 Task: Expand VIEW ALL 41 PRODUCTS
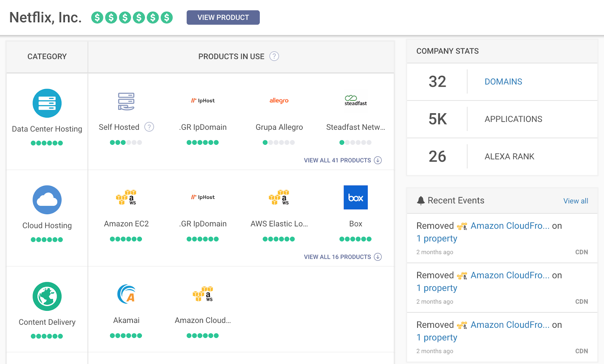(343, 160)
